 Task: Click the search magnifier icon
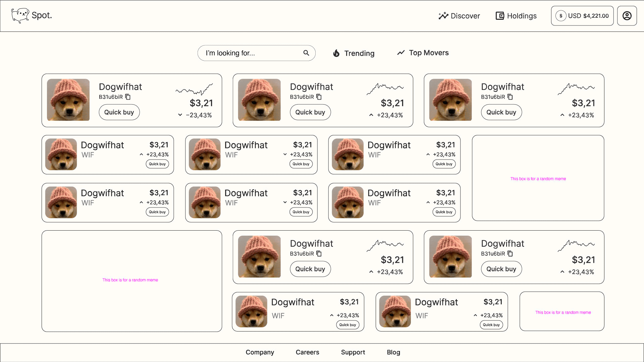(x=306, y=53)
